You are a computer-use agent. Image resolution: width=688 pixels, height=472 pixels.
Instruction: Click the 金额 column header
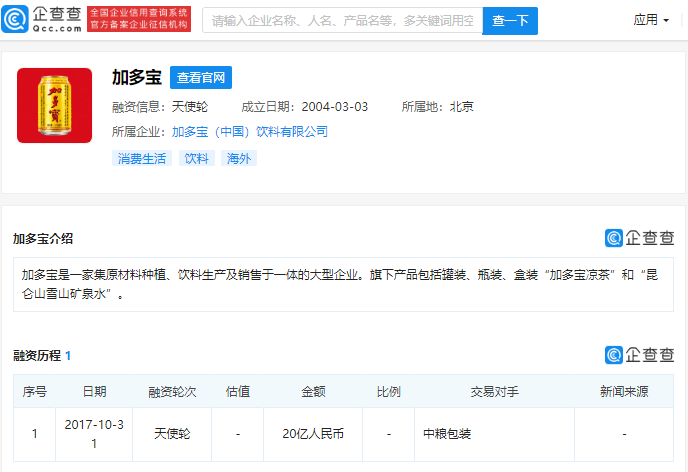(313, 391)
